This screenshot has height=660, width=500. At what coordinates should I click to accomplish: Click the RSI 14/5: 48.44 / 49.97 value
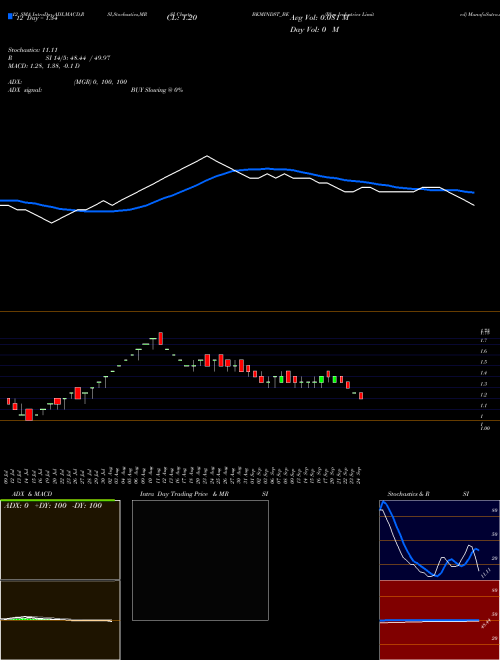click(59, 58)
